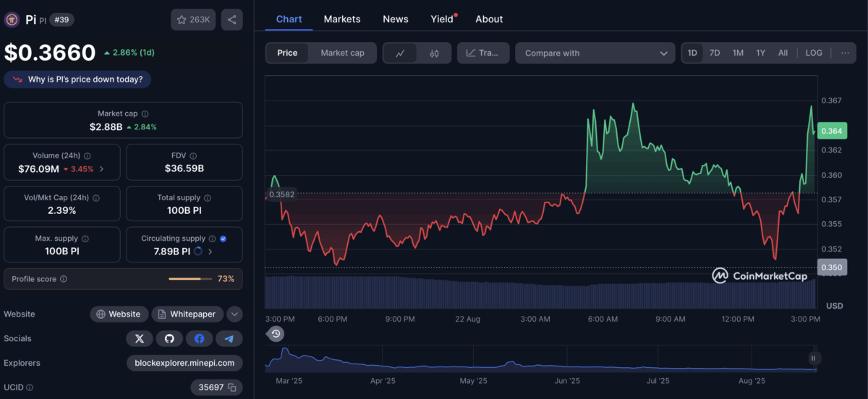
Task: Select Market cap view toggle
Action: coord(342,53)
